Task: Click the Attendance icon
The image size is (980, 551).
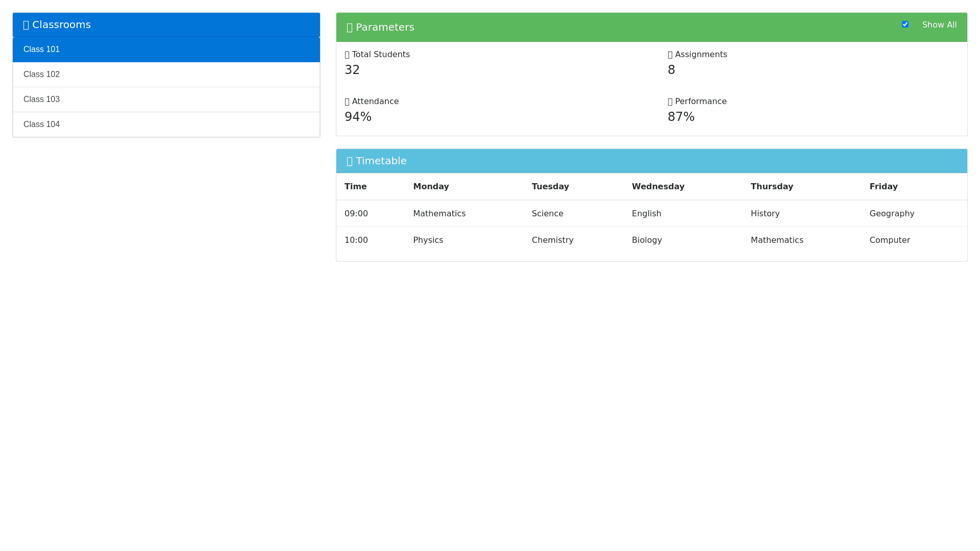Action: (348, 102)
